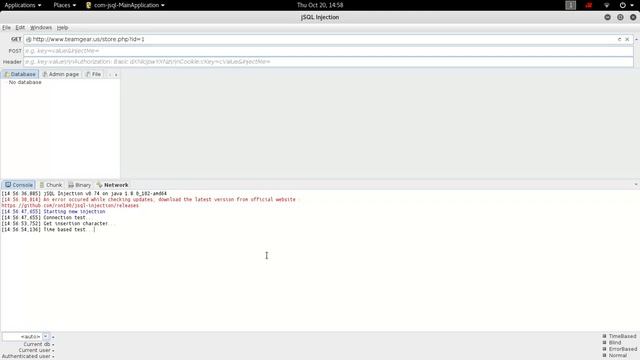Switch to the Database tab

(x=20, y=74)
